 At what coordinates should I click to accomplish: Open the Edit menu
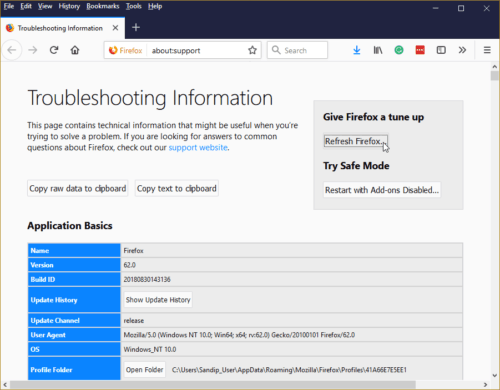coord(26,6)
